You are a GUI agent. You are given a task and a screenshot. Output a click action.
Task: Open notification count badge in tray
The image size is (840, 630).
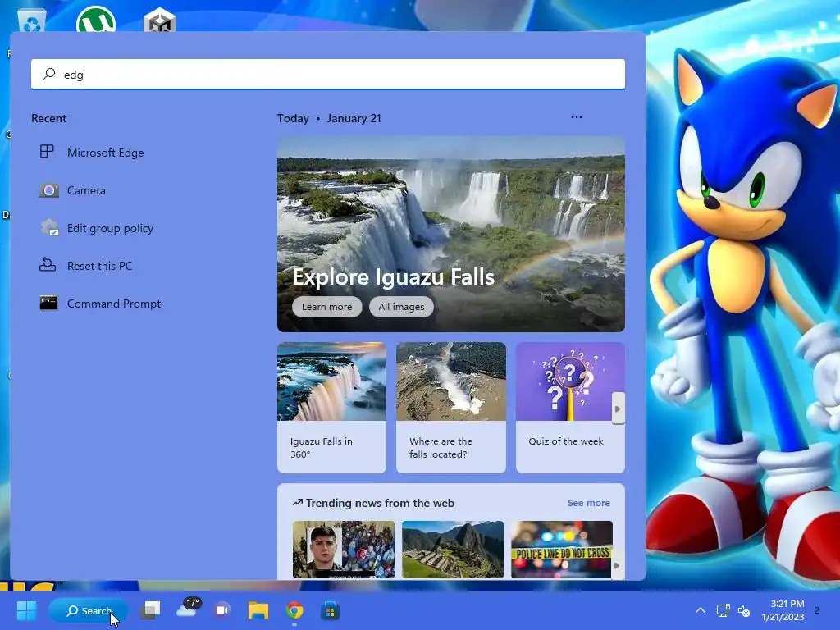click(816, 610)
